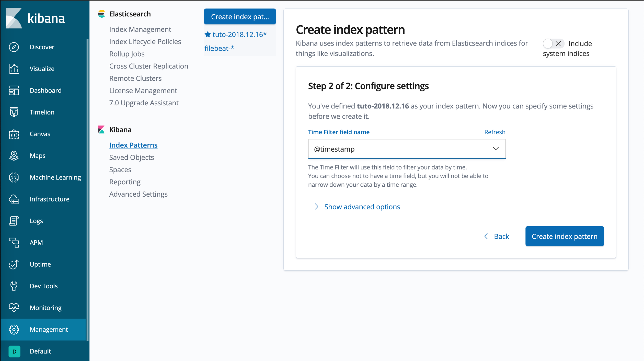
Task: Click the Create index pattern button
Action: 564,236
